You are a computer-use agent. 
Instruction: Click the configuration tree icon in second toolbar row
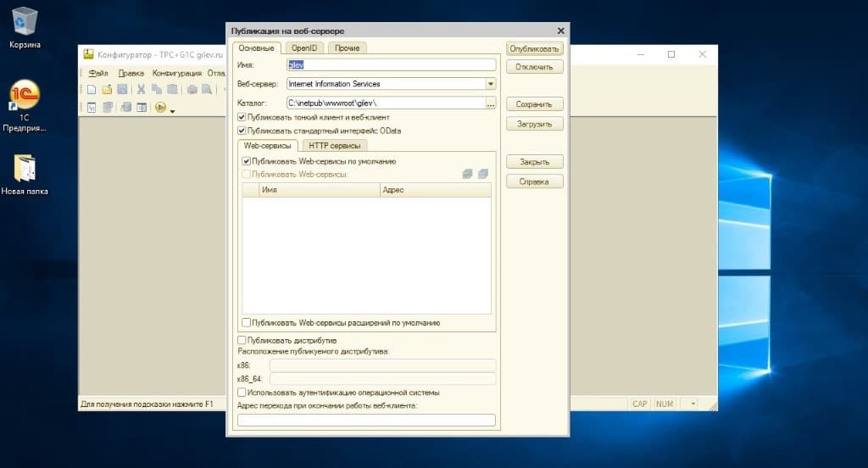92,108
